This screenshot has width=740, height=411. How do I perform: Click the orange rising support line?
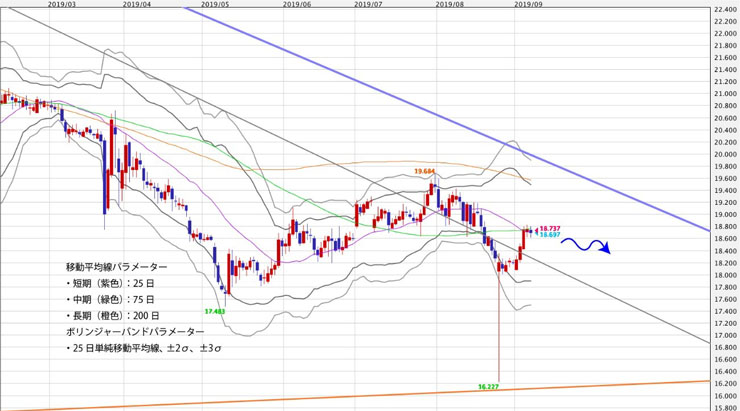[355, 395]
